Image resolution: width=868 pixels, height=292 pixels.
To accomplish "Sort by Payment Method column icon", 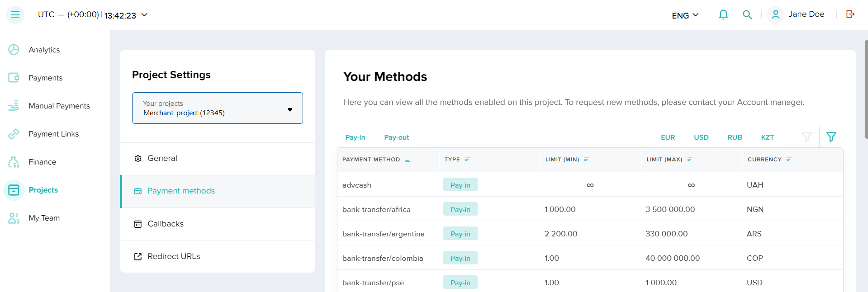I will point(408,160).
